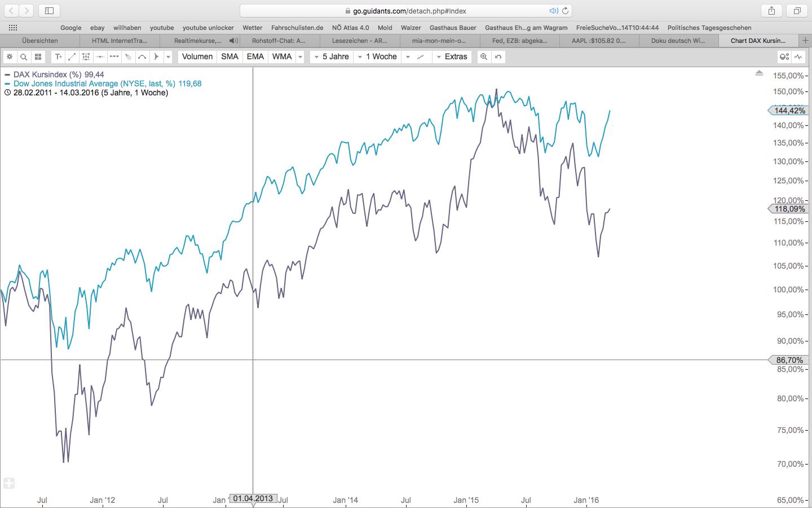Viewport: 812px width, 508px height.
Task: Open the willhaben bookmark
Action: (x=127, y=28)
